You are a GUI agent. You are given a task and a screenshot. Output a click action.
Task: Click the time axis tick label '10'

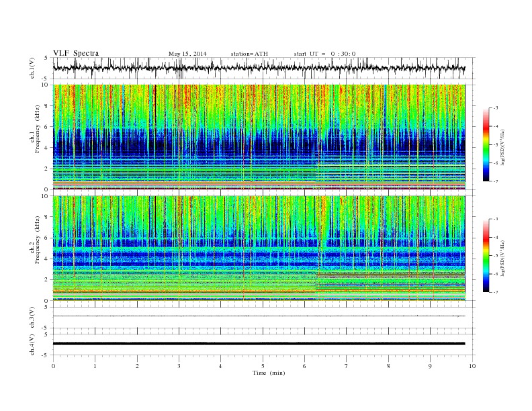coord(472,366)
